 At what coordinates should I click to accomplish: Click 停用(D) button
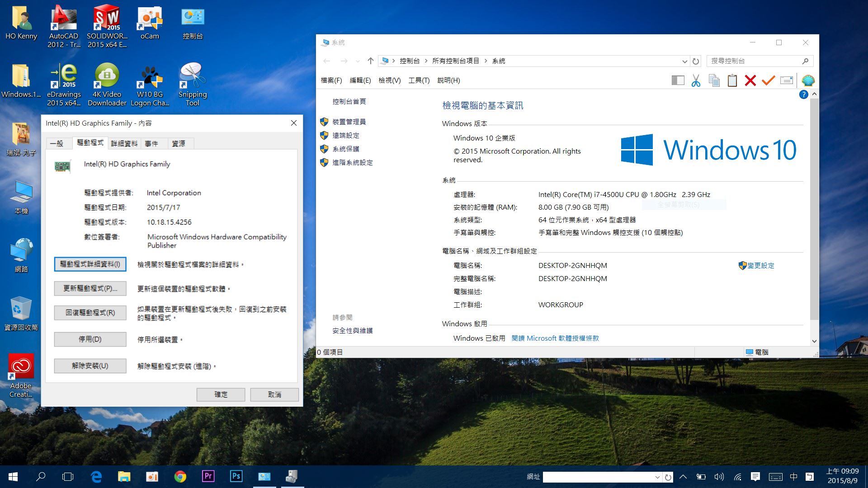(90, 339)
